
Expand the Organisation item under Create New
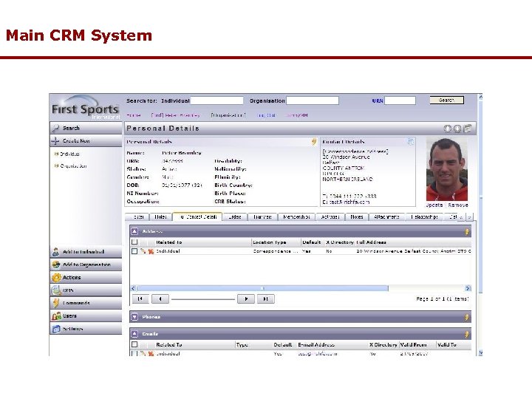click(x=57, y=166)
